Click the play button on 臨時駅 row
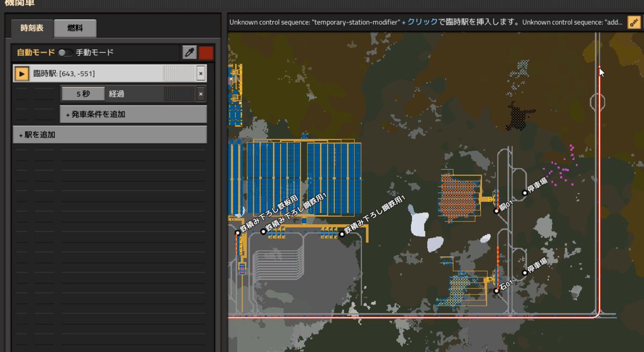 (22, 74)
